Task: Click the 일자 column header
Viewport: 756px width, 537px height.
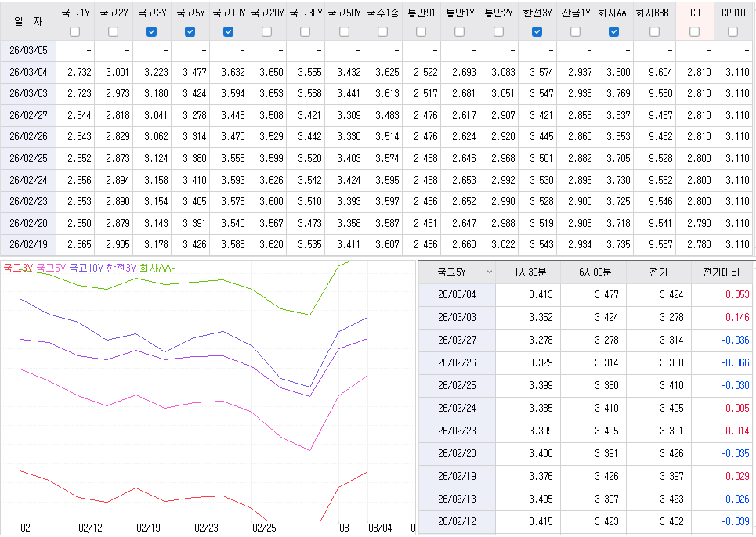Action: (27, 20)
